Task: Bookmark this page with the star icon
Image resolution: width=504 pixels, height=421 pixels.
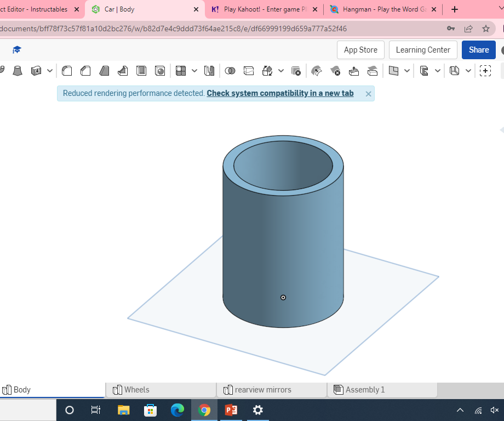Action: (x=486, y=29)
